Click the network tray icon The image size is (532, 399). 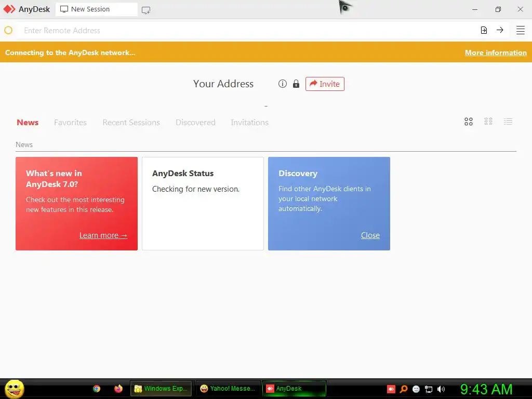(x=429, y=389)
